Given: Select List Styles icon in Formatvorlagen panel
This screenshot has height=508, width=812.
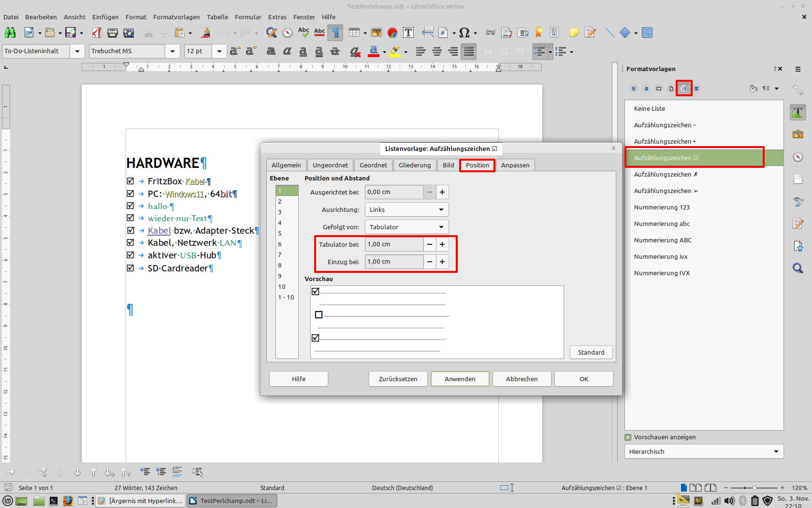Looking at the screenshot, I should point(684,89).
